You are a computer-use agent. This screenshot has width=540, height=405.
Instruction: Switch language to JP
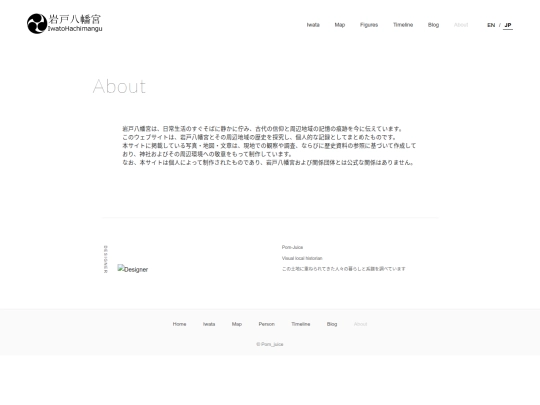[508, 25]
